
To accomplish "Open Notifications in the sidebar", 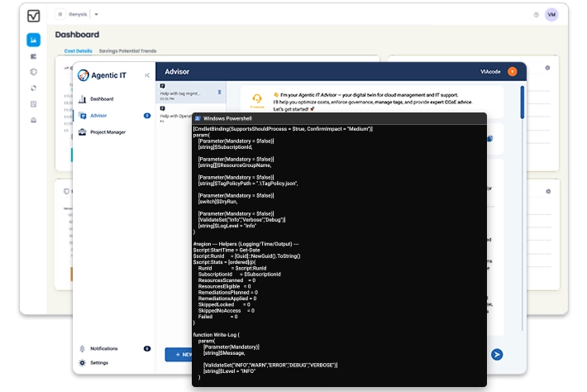I will pos(104,349).
